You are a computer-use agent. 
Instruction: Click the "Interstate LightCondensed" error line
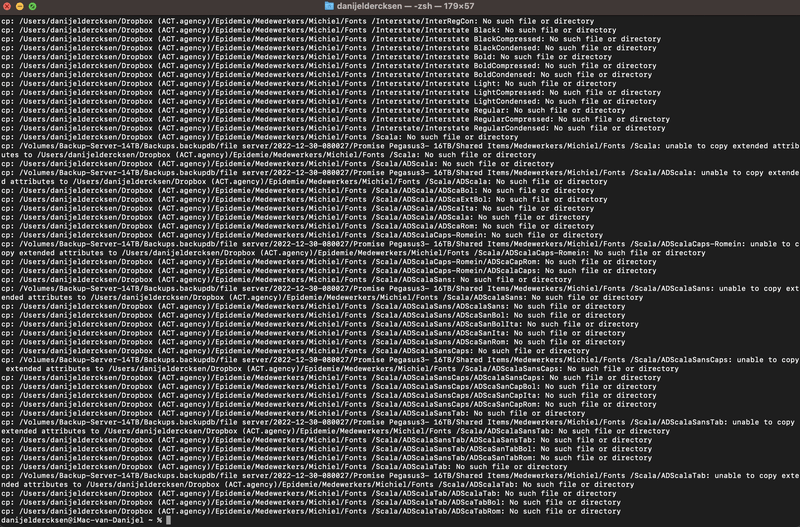click(x=329, y=102)
